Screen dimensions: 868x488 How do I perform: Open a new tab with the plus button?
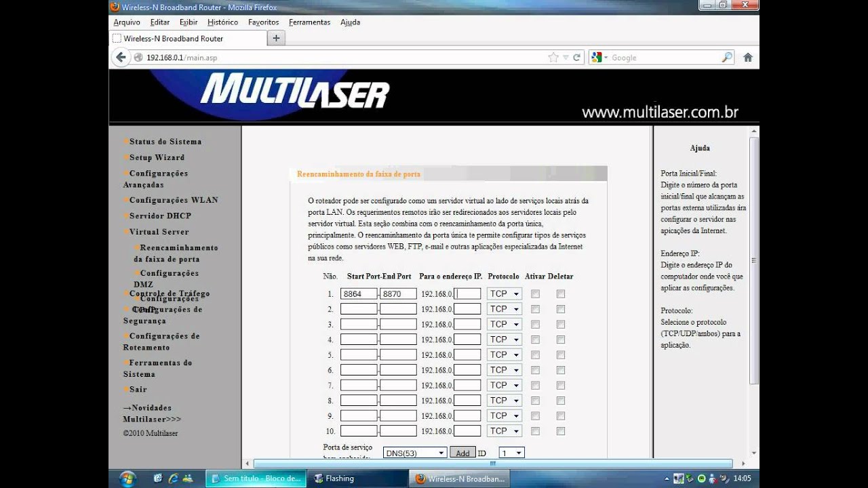pos(276,39)
